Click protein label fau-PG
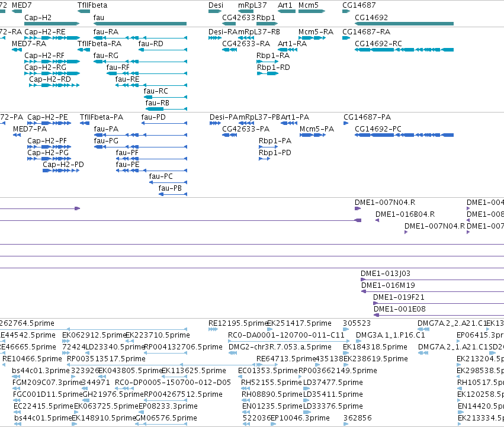Screen dimensions: 504x427 (x=106, y=141)
